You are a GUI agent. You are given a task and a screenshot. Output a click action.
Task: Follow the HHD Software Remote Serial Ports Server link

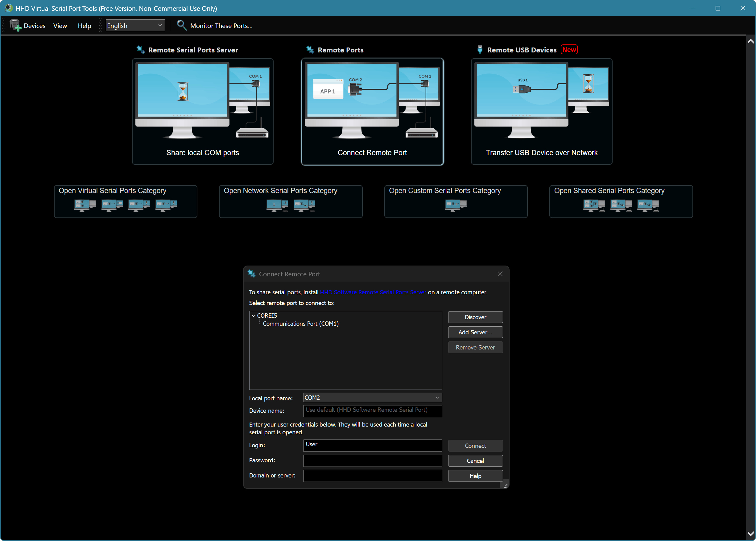click(373, 292)
